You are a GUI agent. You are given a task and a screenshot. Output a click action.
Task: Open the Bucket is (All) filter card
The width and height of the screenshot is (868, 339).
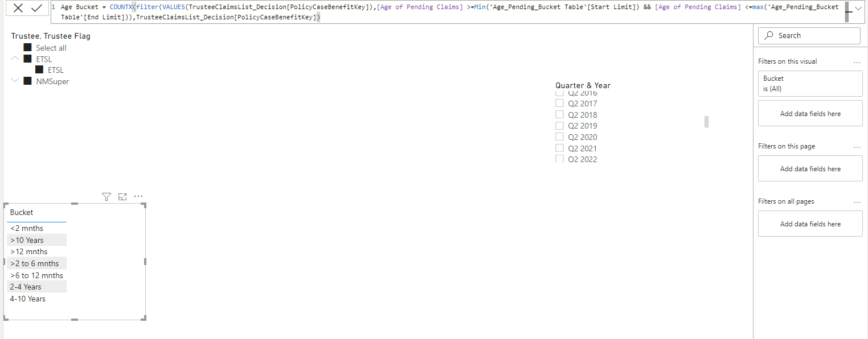click(x=810, y=84)
